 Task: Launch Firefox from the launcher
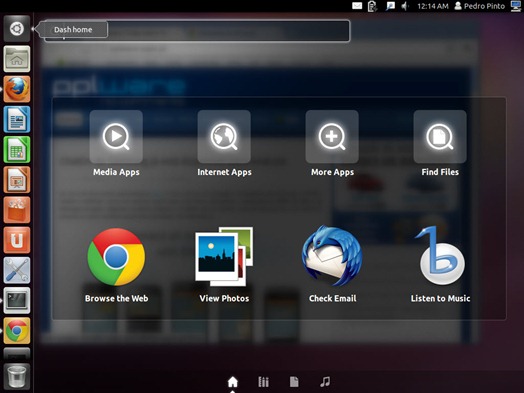tap(17, 89)
